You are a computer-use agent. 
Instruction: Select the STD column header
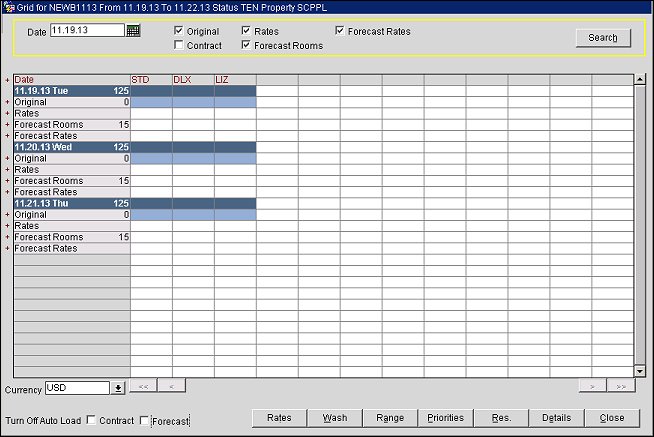coord(140,79)
